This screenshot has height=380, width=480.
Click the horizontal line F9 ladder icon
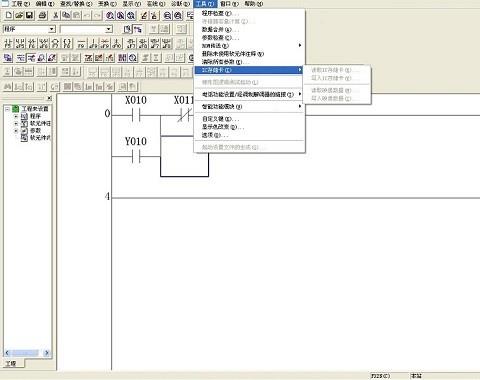click(81, 43)
